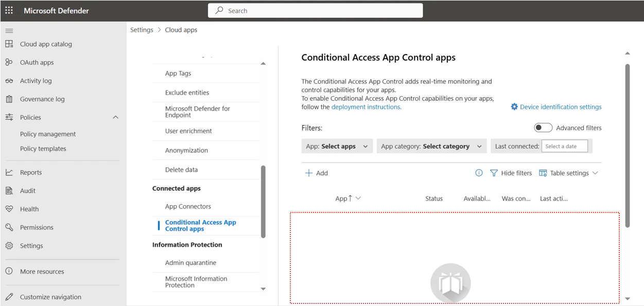Click the Settings breadcrumb
This screenshot has width=644, height=306.
142,30
